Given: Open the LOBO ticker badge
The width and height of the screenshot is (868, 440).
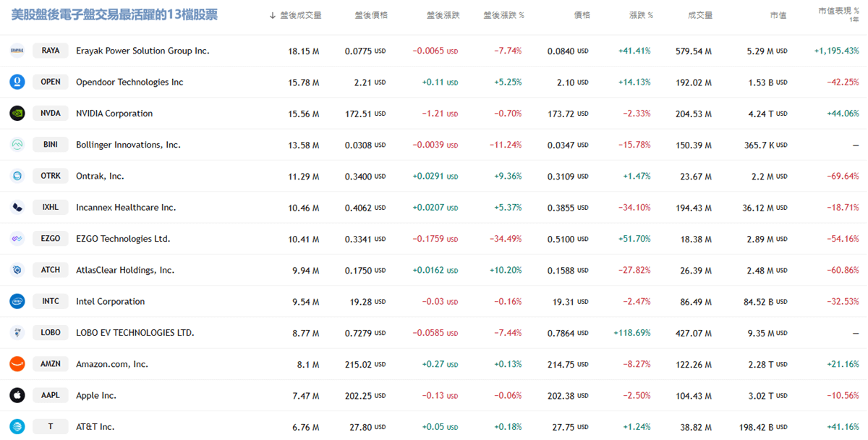Looking at the screenshot, I should [51, 333].
